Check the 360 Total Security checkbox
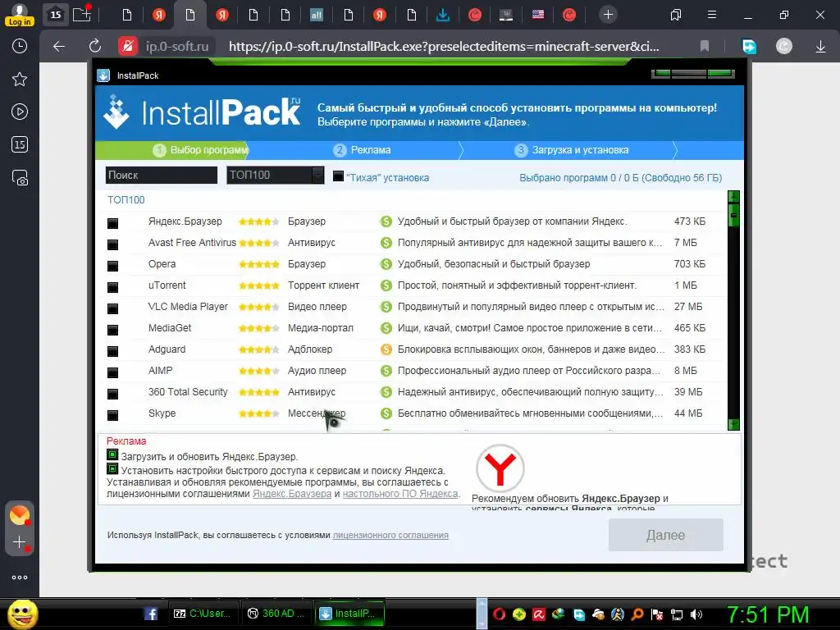Image resolution: width=840 pixels, height=630 pixels. 112,394
